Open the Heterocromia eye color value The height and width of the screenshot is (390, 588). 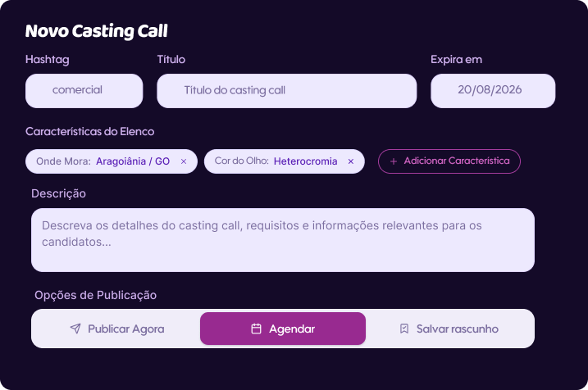click(x=305, y=161)
